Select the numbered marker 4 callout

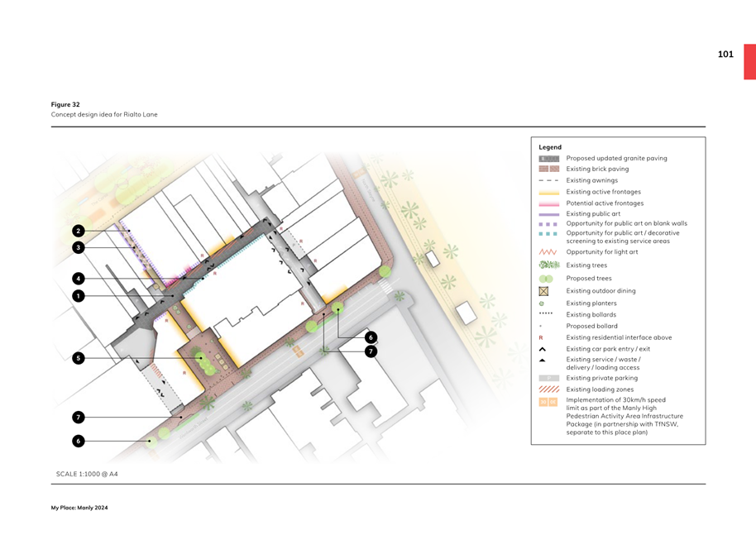(79, 279)
